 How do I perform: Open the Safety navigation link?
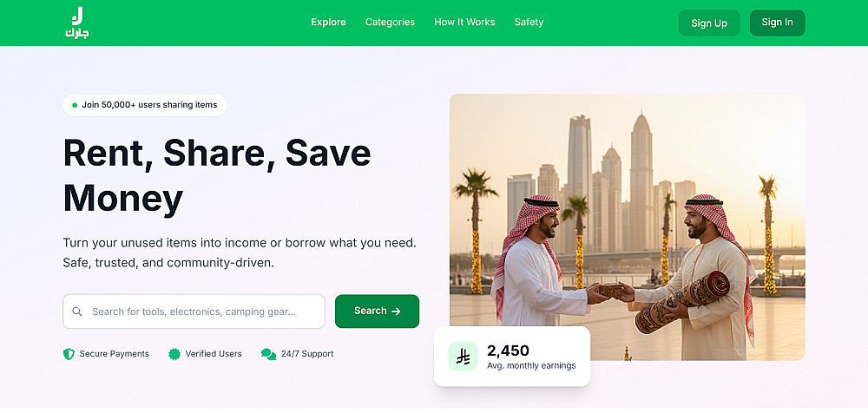coord(529,23)
